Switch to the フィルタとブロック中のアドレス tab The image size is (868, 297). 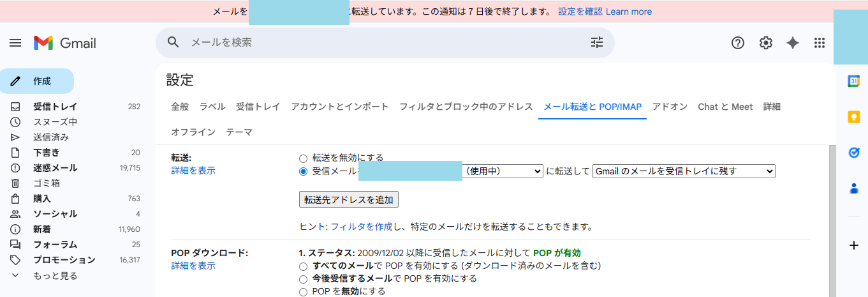click(466, 107)
